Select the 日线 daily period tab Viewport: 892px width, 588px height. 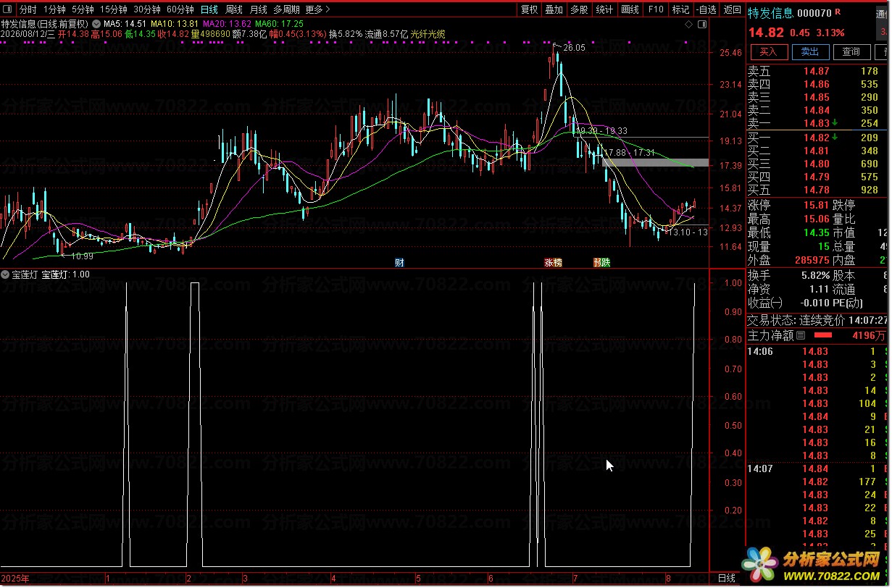pos(209,9)
